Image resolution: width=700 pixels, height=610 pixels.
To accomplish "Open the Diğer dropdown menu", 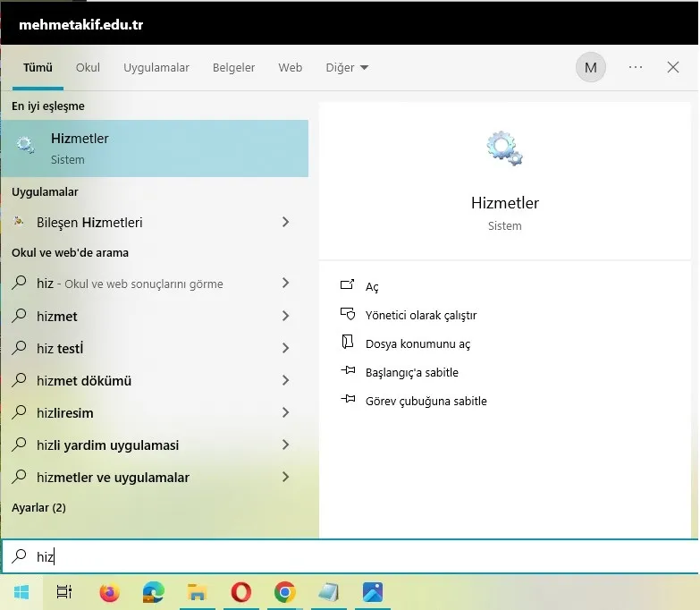I will tap(347, 67).
